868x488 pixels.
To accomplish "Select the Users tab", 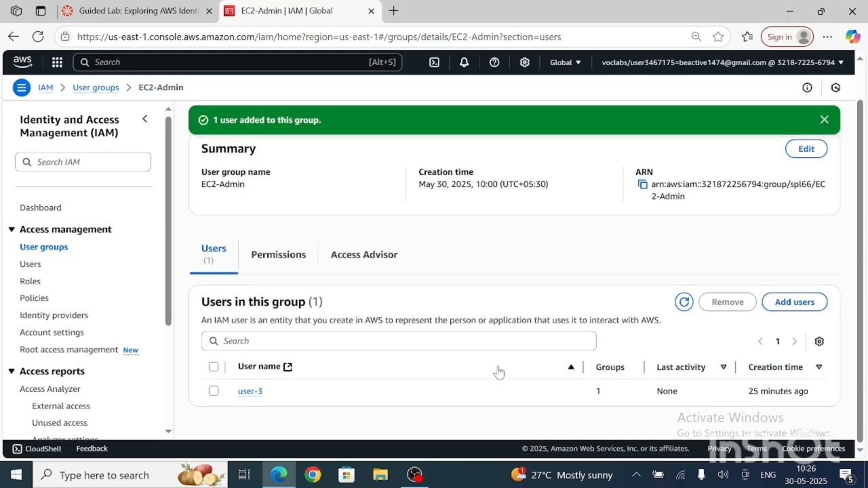I will pyautogui.click(x=214, y=253).
